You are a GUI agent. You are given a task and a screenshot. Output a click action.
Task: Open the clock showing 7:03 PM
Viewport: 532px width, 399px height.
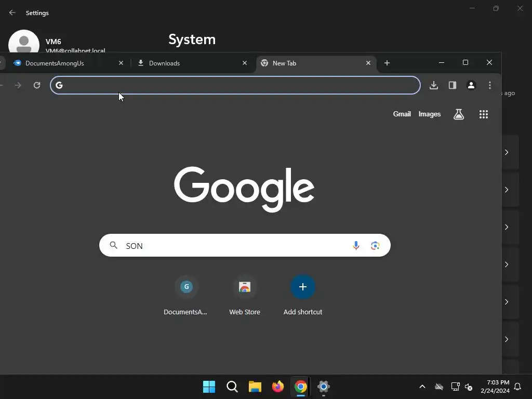pyautogui.click(x=495, y=387)
